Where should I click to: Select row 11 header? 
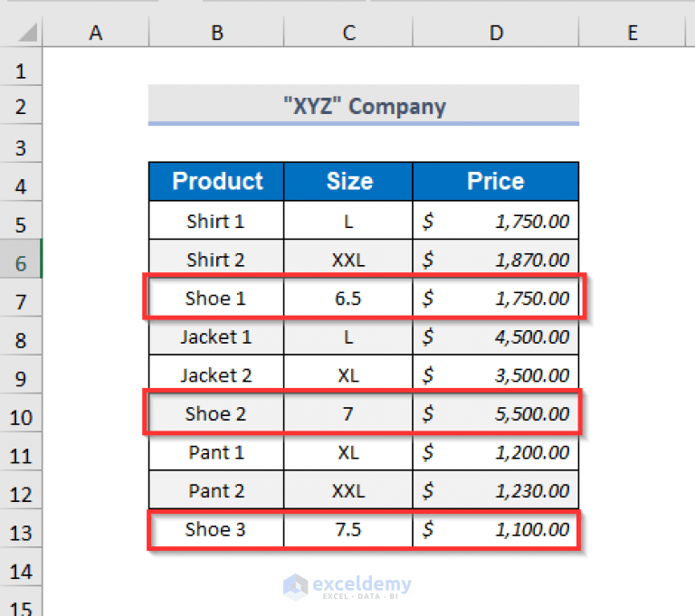click(21, 451)
